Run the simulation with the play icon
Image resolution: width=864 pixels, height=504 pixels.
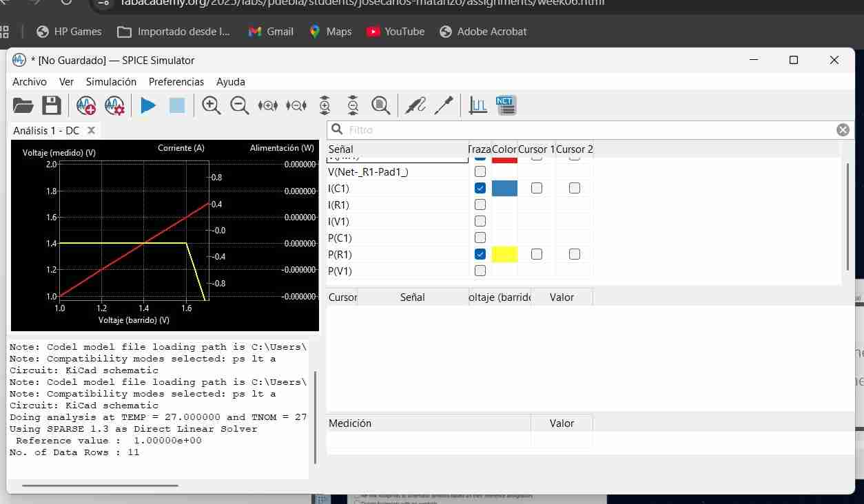tap(147, 105)
